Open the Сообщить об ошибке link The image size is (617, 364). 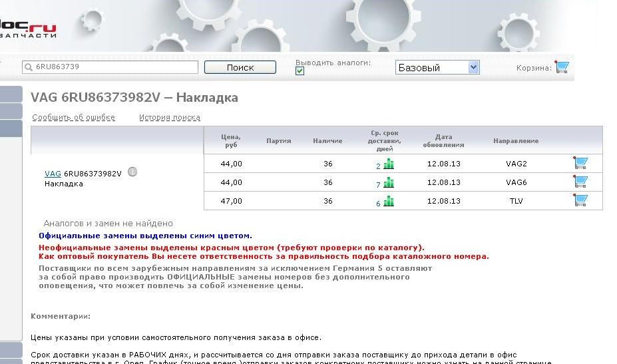click(73, 118)
